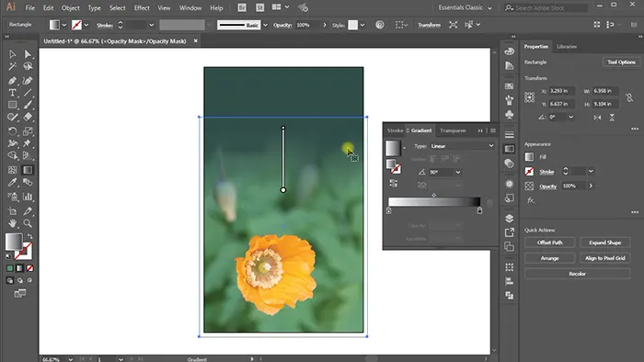Viewport: 644px width, 362px height.
Task: Select the Rectangle tool in toolbox
Action: point(12,105)
